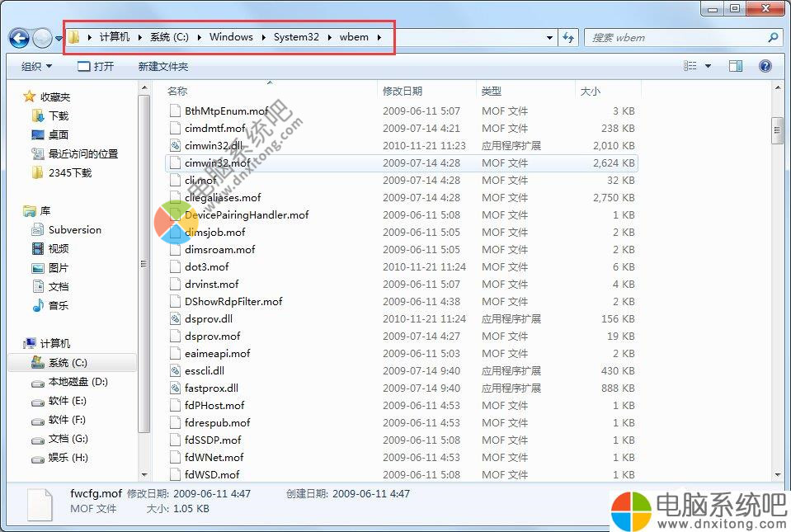Sort by 类型 column header
791x532 pixels.
point(491,92)
